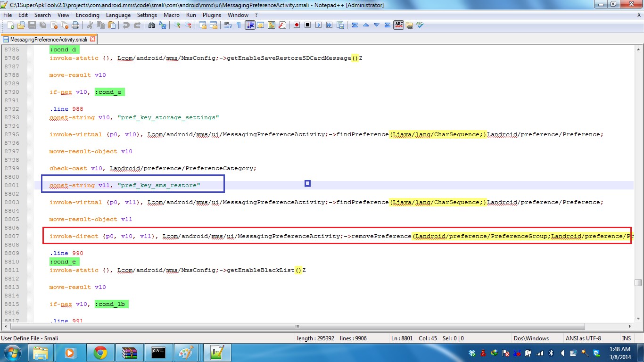Click Save Current Recorded Macro icon
The height and width of the screenshot is (362, 644).
pos(340,25)
